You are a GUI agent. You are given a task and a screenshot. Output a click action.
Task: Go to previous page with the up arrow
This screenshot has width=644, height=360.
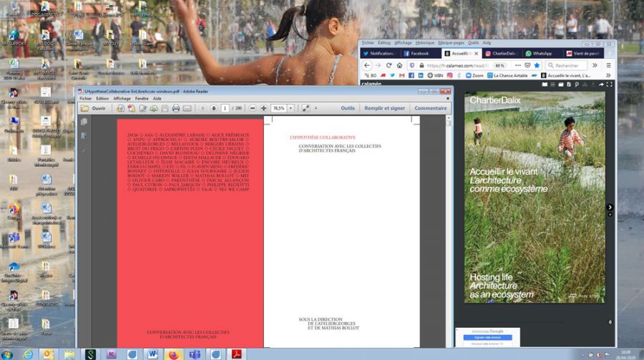click(x=203, y=108)
